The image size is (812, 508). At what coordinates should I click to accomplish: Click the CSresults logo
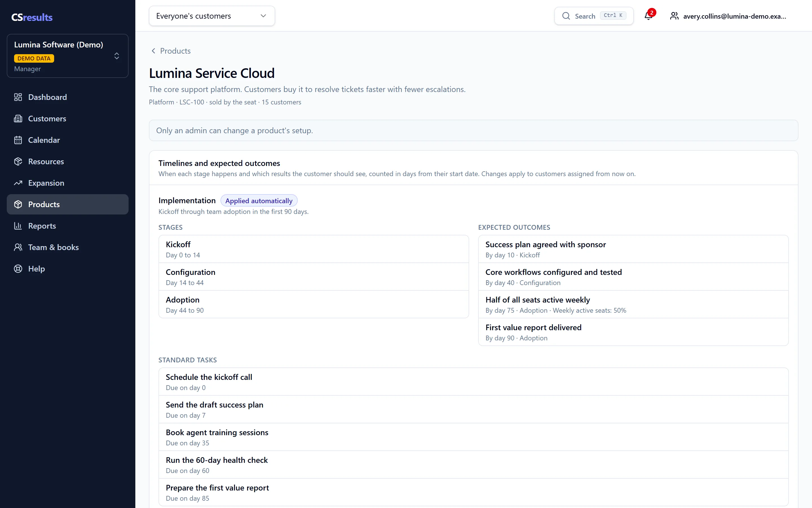pyautogui.click(x=32, y=17)
